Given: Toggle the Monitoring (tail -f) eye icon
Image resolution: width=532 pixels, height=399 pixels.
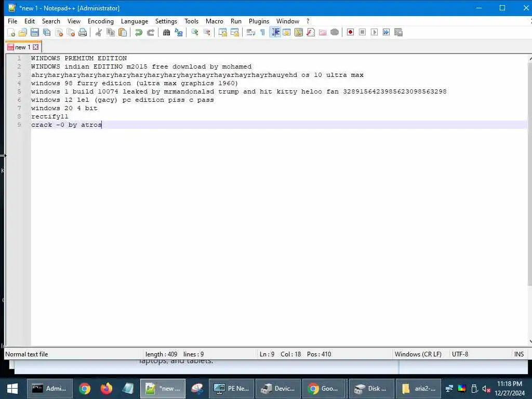Looking at the screenshot, I should [335, 32].
